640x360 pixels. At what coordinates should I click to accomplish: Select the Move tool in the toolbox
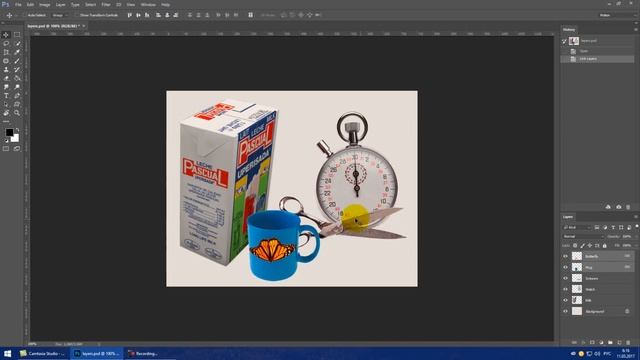tap(6, 35)
